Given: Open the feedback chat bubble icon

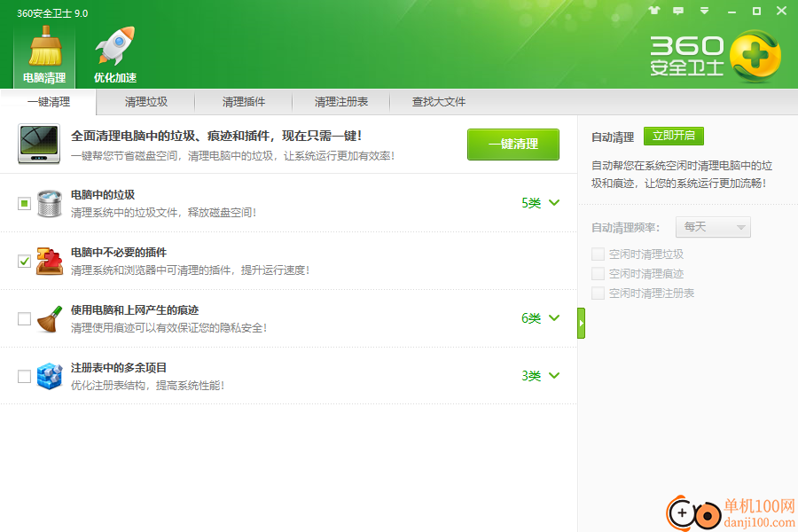Looking at the screenshot, I should [x=678, y=11].
